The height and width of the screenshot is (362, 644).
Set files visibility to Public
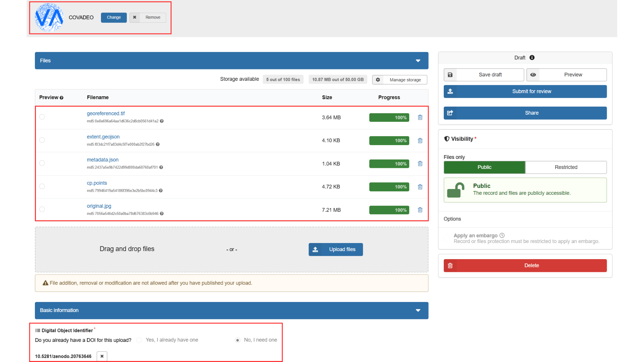(484, 167)
